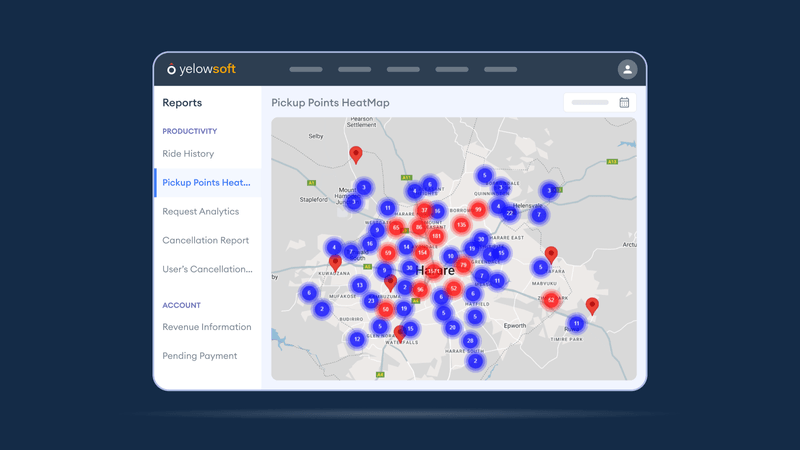
Task: Click the calendar icon in date picker
Action: [624, 102]
